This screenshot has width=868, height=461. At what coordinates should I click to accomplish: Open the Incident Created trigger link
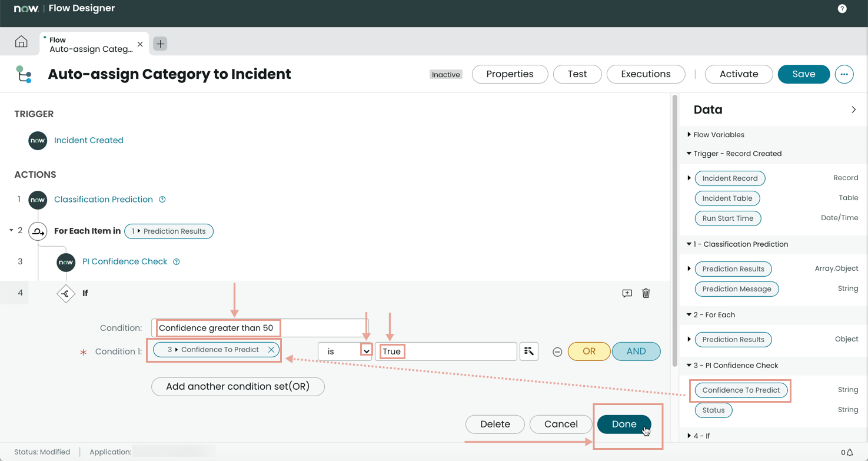point(89,141)
